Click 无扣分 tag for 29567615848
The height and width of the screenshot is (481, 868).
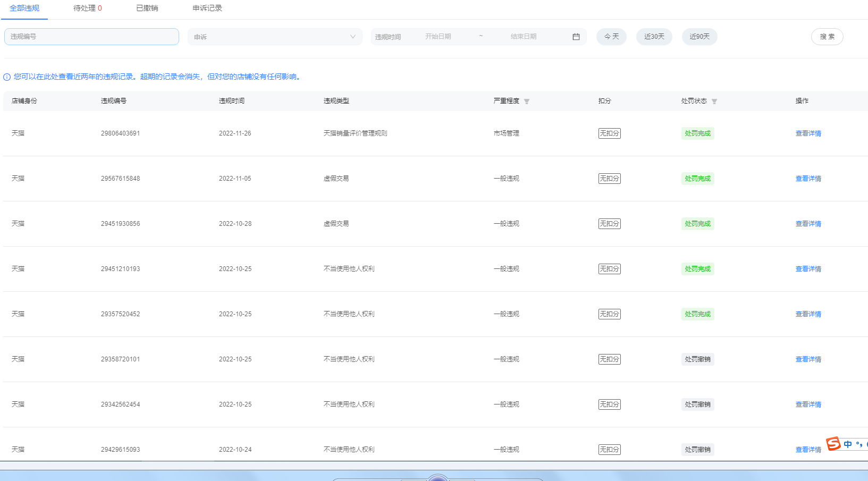click(610, 179)
